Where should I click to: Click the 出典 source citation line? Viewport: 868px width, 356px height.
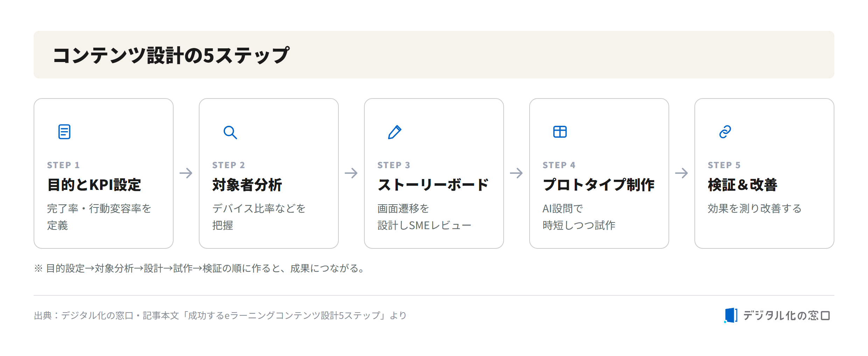coord(220,315)
